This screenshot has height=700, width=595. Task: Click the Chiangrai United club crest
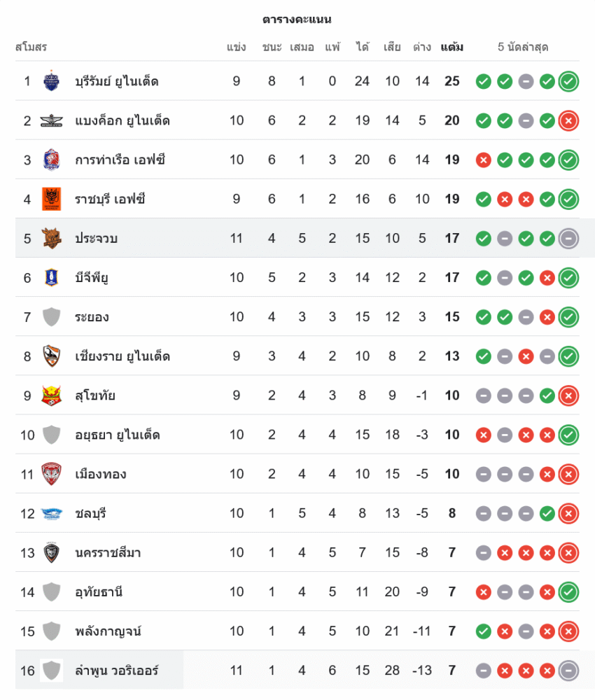point(51,356)
